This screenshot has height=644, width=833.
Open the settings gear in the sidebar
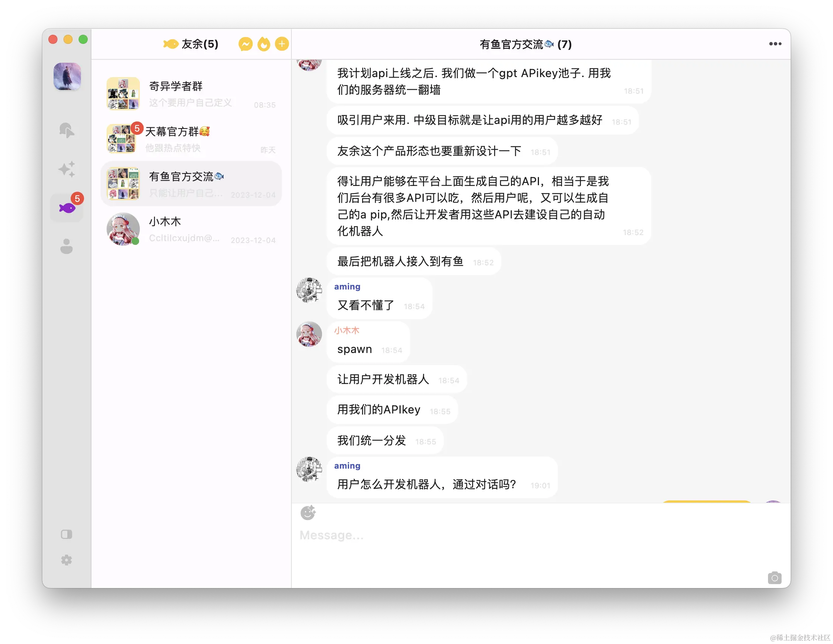pos(67,560)
